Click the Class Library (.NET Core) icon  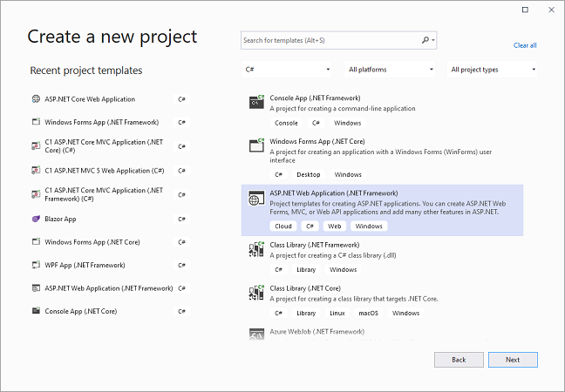(x=256, y=293)
